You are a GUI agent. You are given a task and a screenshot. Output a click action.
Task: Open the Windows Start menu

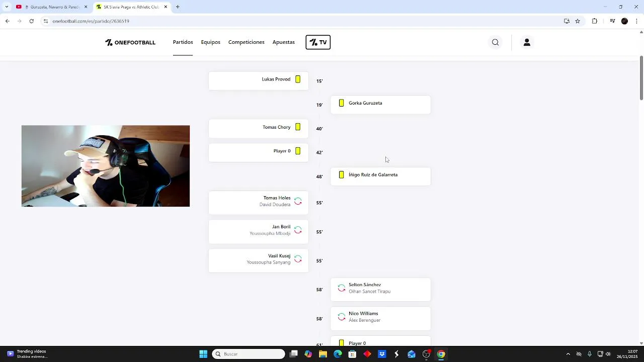pyautogui.click(x=203, y=354)
